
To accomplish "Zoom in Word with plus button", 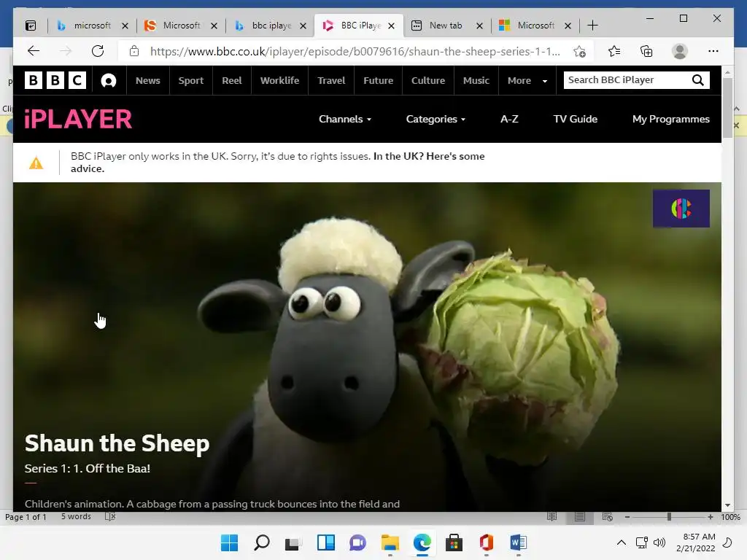I will (711, 517).
